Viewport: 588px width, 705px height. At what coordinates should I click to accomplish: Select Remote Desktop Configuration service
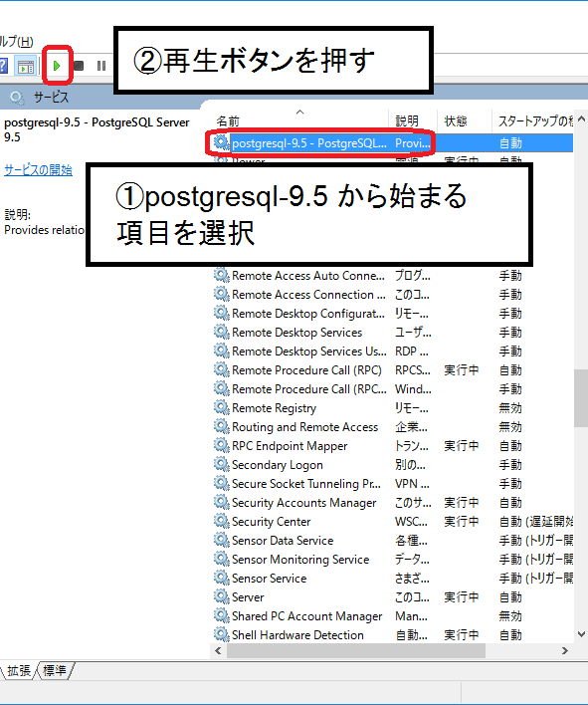[x=393, y=314]
